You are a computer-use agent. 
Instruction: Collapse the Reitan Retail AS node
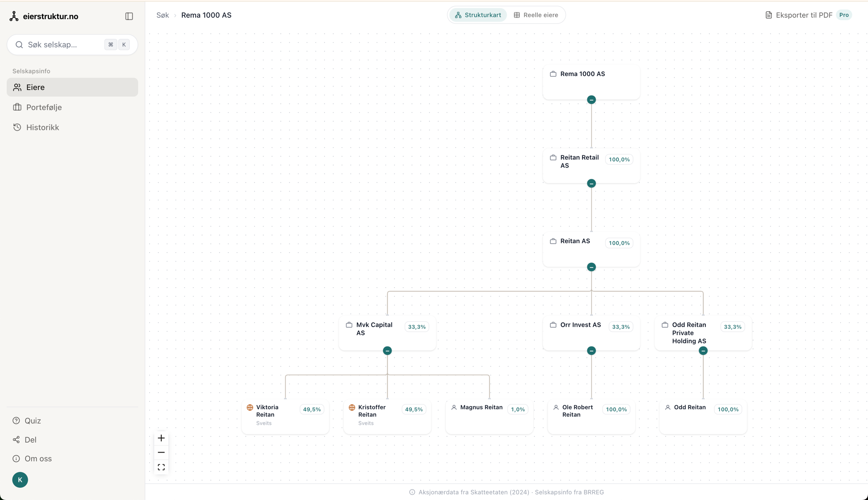click(591, 183)
